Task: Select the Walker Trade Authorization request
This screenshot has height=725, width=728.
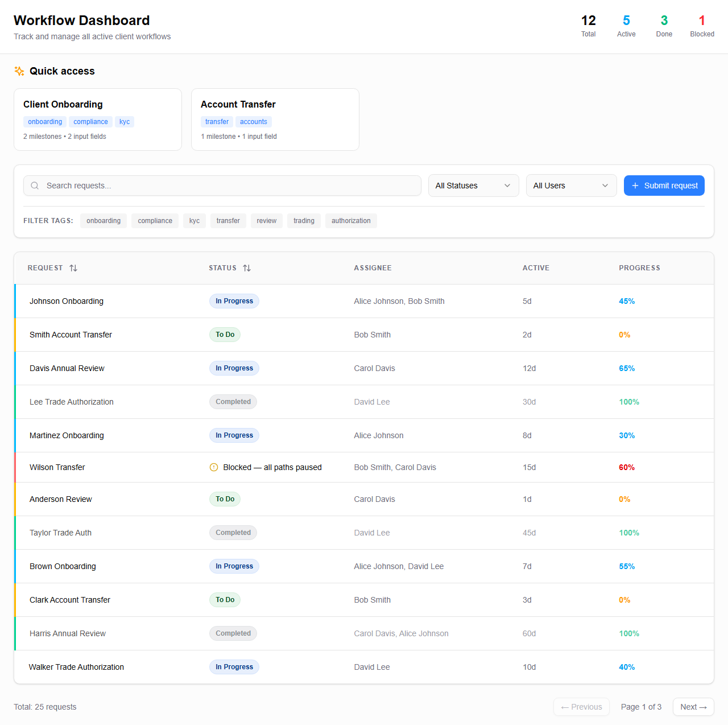Action: (76, 667)
